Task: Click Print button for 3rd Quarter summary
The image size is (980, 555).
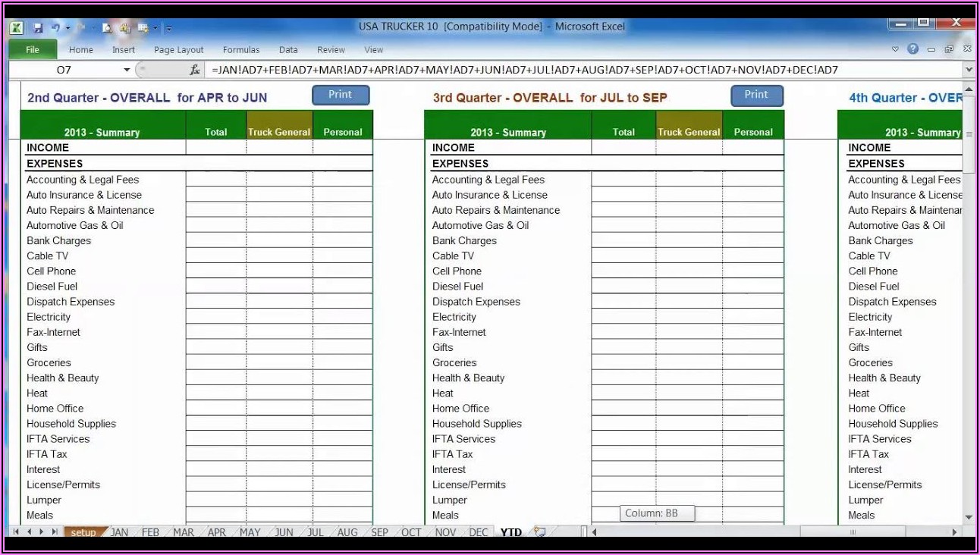Action: click(756, 95)
